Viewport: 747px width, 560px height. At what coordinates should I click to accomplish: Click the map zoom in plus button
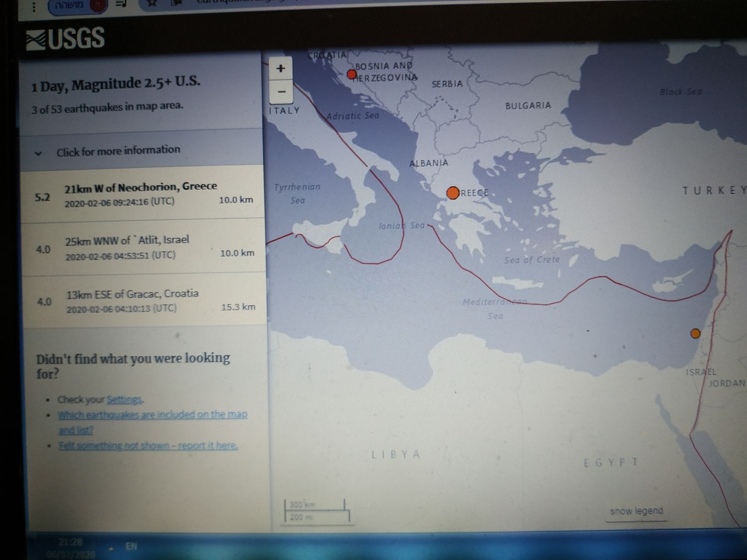(x=280, y=68)
